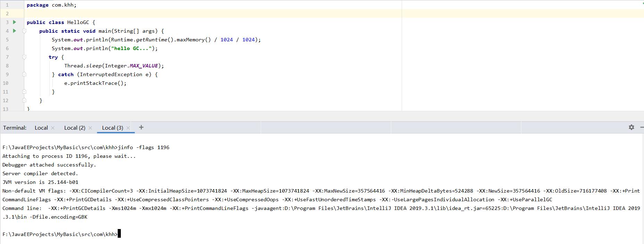Hide the Terminal tool window
This screenshot has height=244, width=644.
(x=642, y=128)
